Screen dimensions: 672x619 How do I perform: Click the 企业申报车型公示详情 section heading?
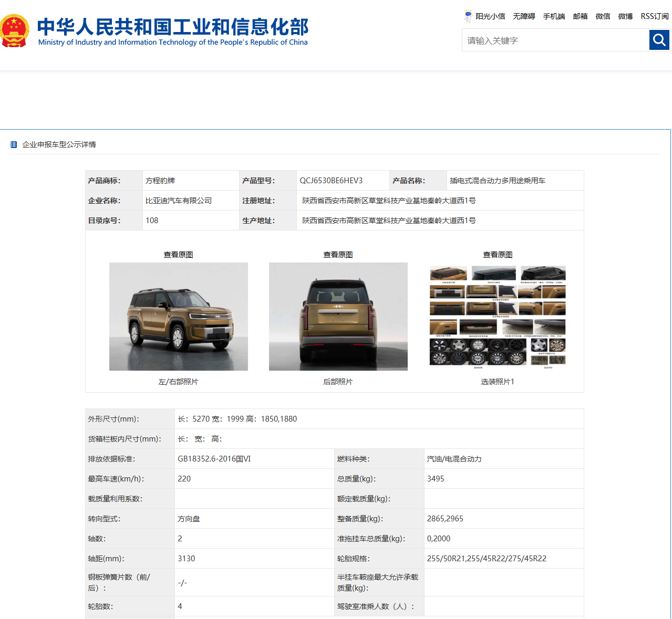(x=59, y=144)
